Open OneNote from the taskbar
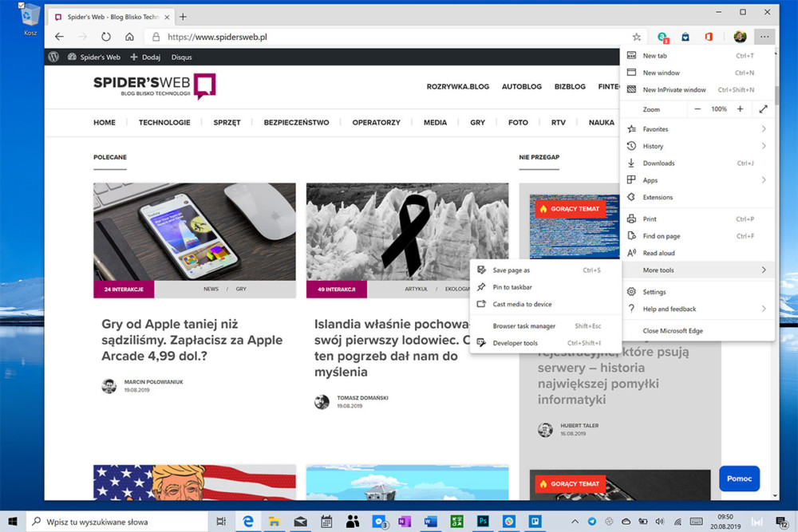Image resolution: width=798 pixels, height=532 pixels. point(405,522)
